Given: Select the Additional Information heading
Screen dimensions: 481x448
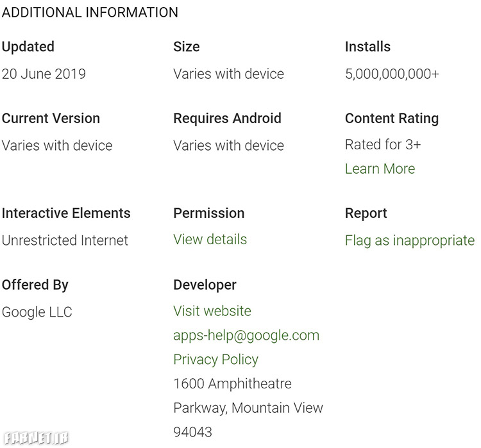Looking at the screenshot, I should pyautogui.click(x=90, y=13).
